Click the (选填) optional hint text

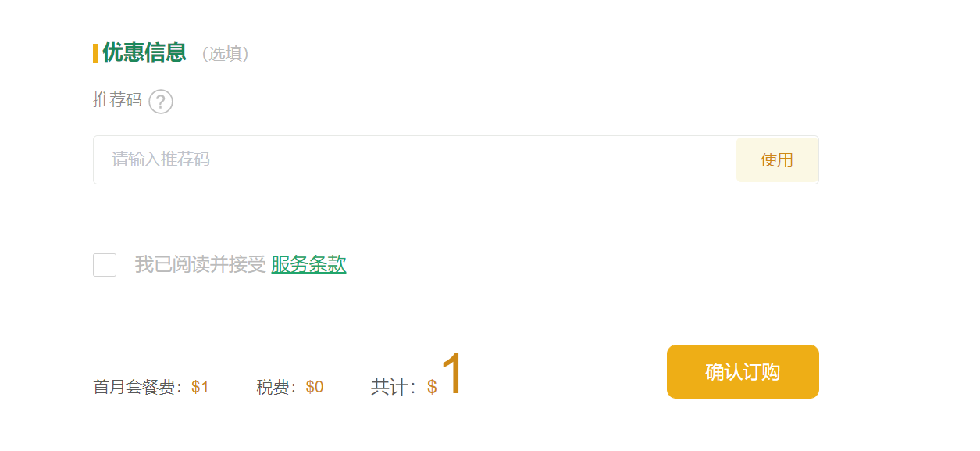point(226,54)
